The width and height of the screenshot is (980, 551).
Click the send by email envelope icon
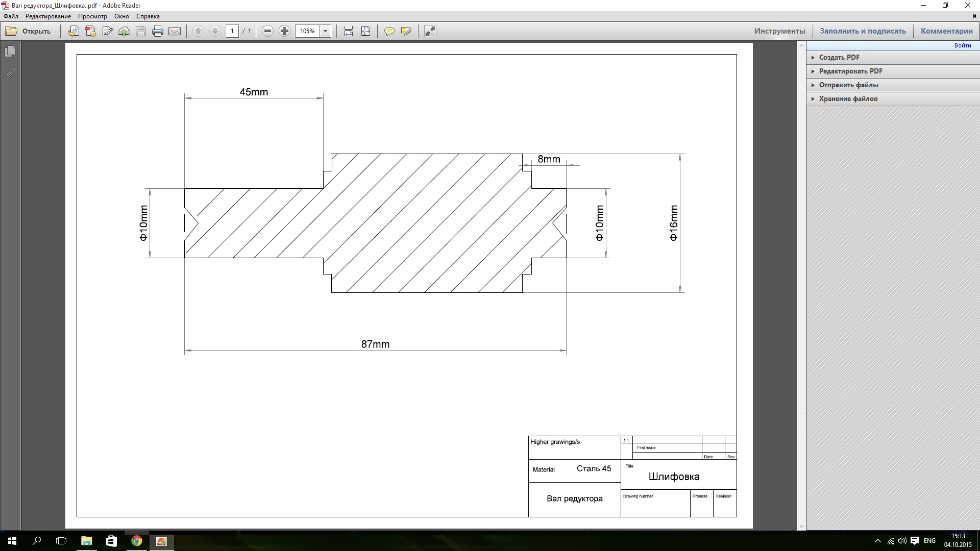click(175, 31)
